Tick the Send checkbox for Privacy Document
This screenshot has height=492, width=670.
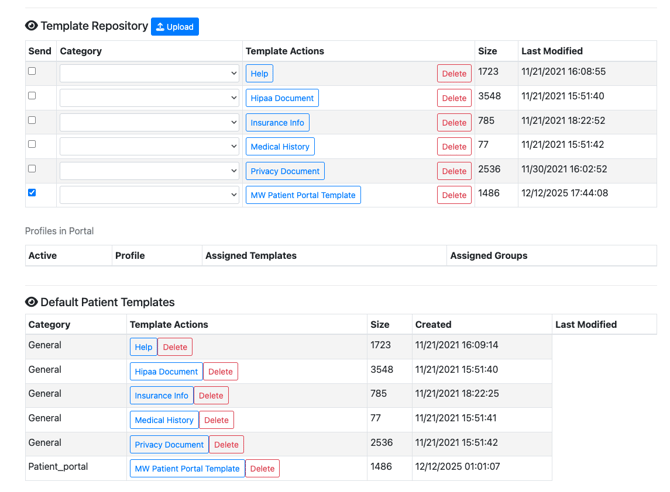[x=32, y=169]
